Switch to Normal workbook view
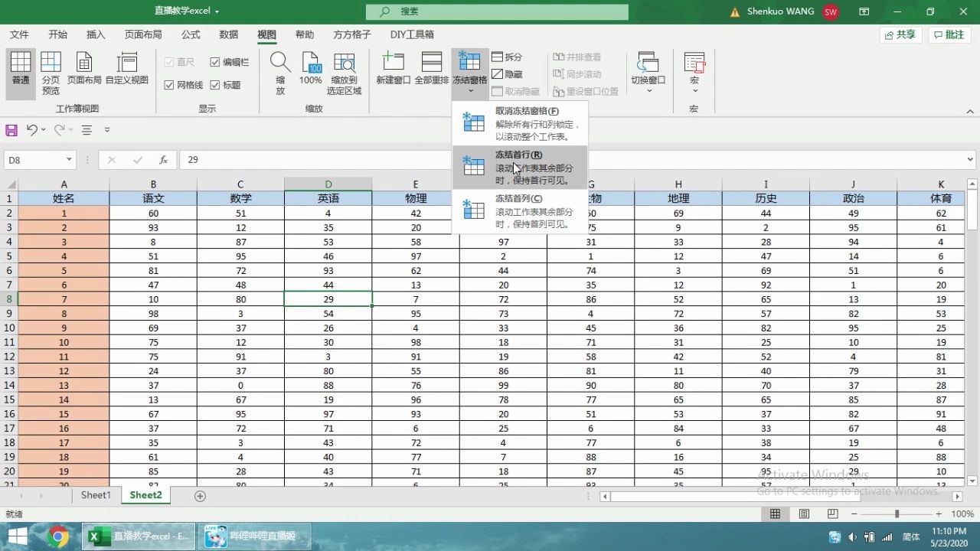This screenshot has height=551, width=980. (21, 73)
